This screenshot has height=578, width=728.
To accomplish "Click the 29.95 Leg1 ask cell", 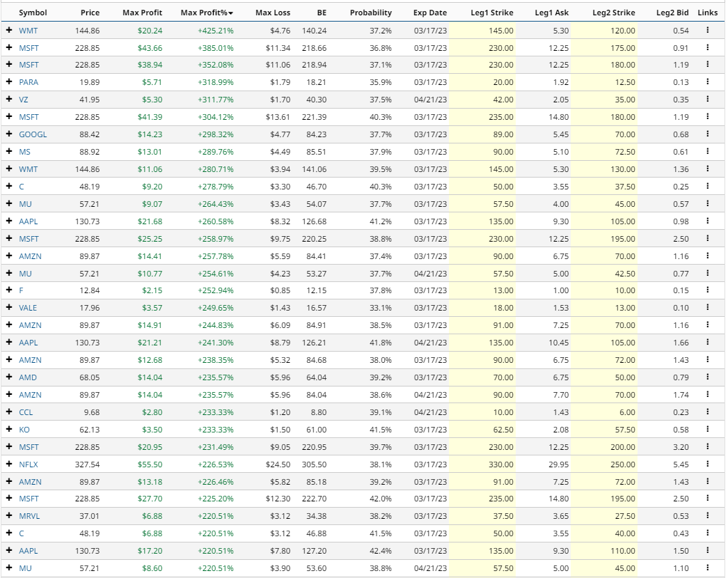I will pyautogui.click(x=559, y=464).
